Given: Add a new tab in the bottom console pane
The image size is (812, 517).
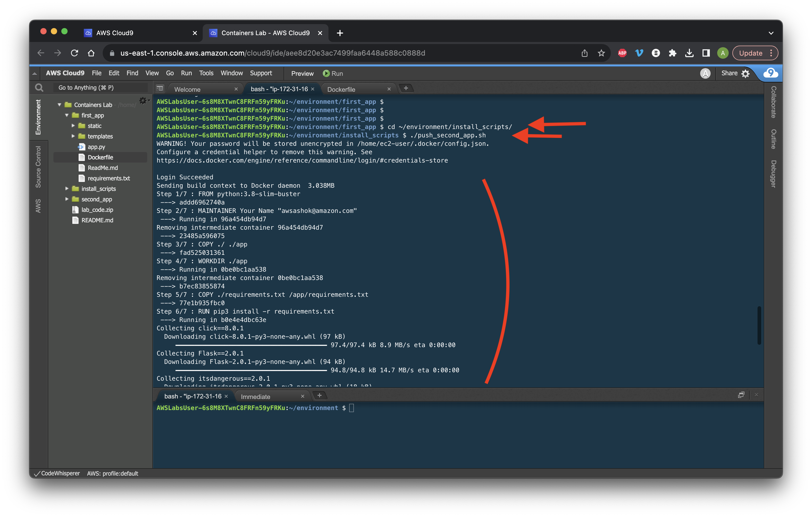Looking at the screenshot, I should click(319, 396).
